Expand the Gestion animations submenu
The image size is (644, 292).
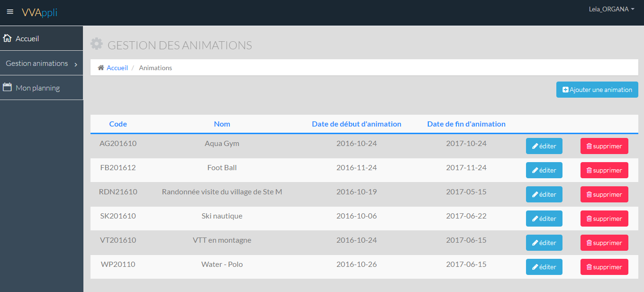41,64
